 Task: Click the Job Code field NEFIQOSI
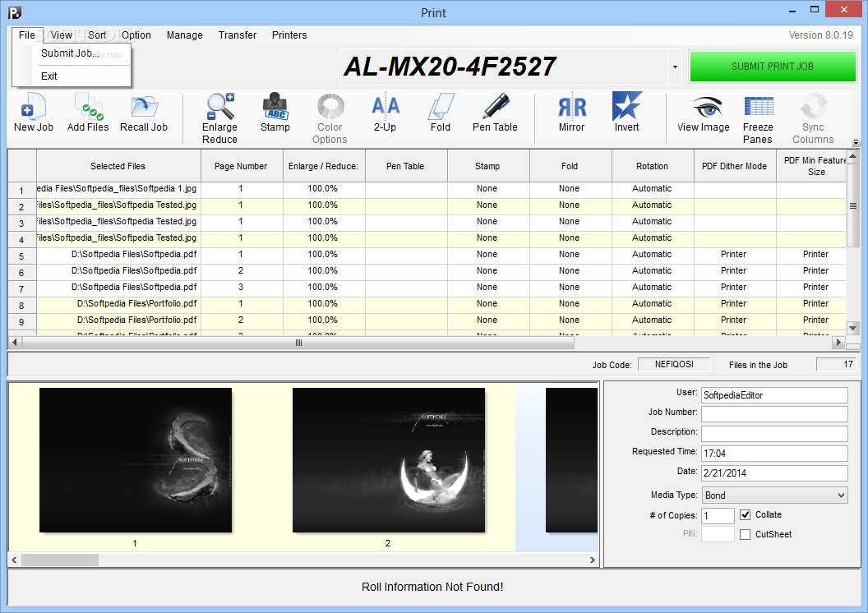pos(674,364)
